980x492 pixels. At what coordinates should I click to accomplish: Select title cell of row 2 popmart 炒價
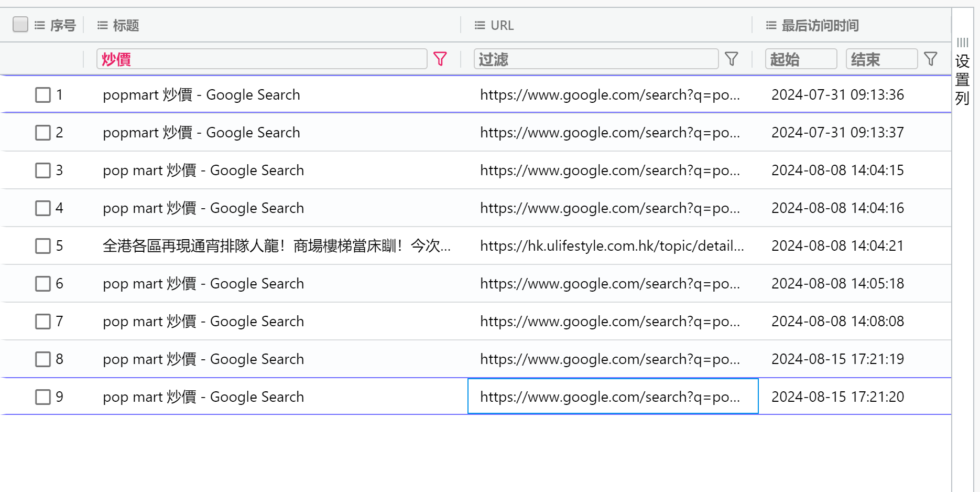click(x=201, y=133)
